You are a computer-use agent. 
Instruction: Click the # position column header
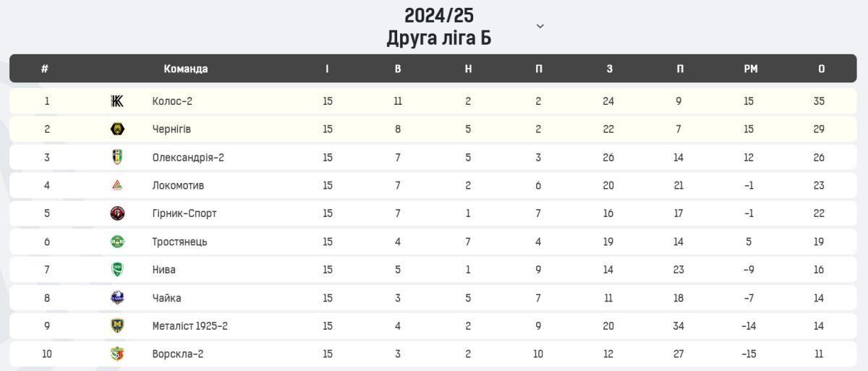pos(45,69)
